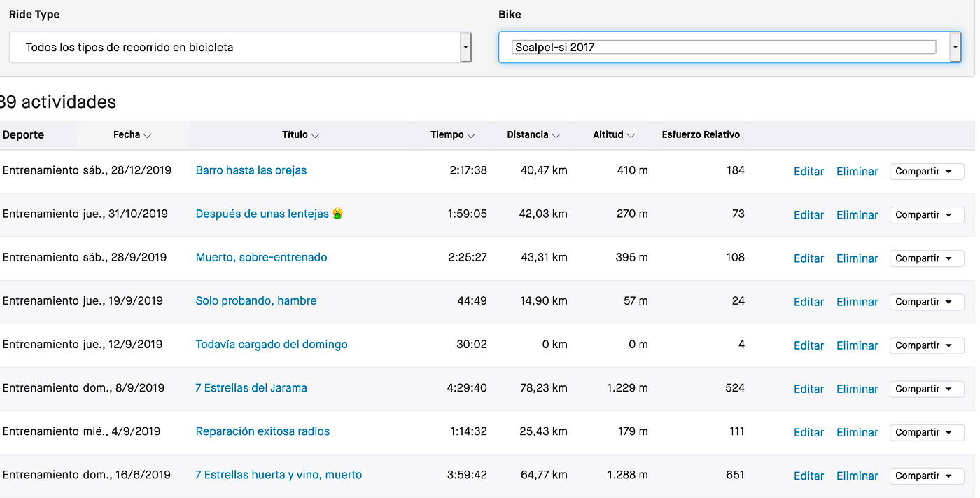Sort activities by Tiempo column
Screen dimensions: 980x498
[x=453, y=134]
